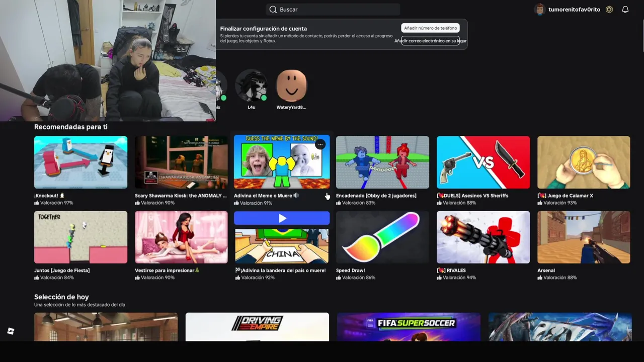644x362 pixels.
Task: Click the Speed Draw! title text
Action: [x=351, y=270]
